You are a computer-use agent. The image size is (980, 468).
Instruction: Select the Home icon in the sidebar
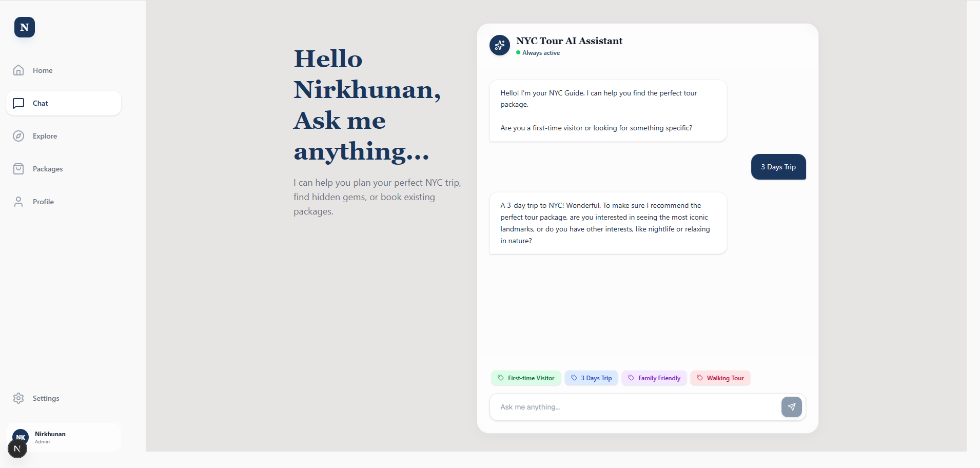pos(18,70)
